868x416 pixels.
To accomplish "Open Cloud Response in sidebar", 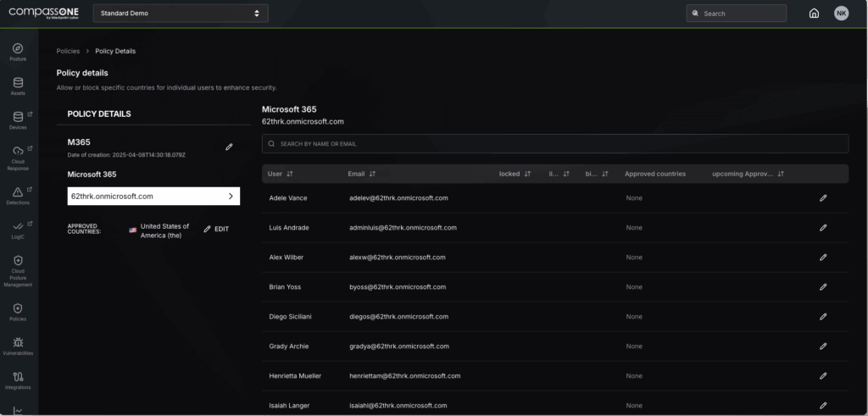I will pyautogui.click(x=18, y=158).
